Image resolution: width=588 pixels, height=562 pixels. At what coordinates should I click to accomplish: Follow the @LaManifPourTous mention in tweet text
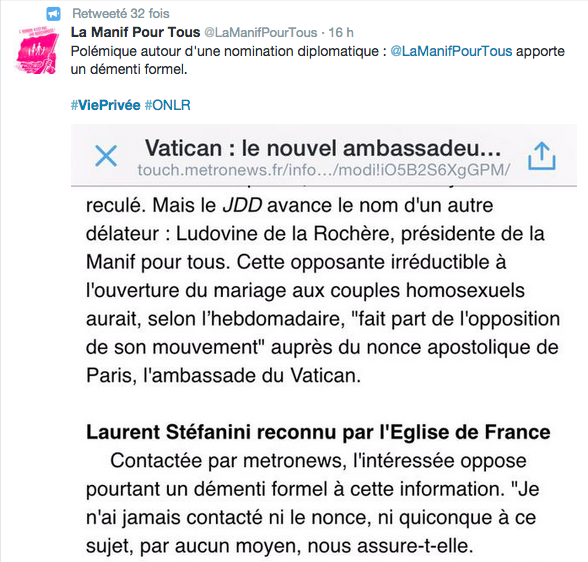coord(451,51)
